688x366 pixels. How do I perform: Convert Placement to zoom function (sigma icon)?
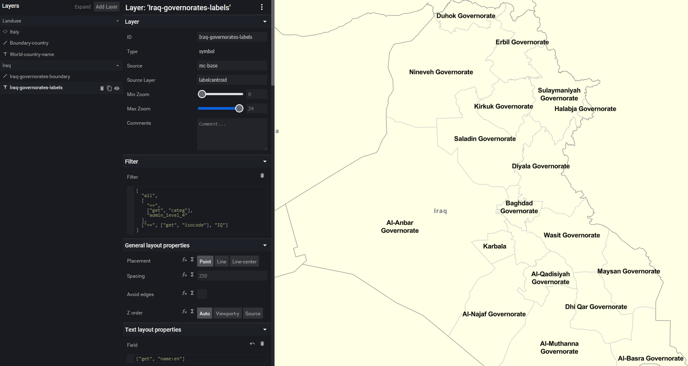(192, 260)
